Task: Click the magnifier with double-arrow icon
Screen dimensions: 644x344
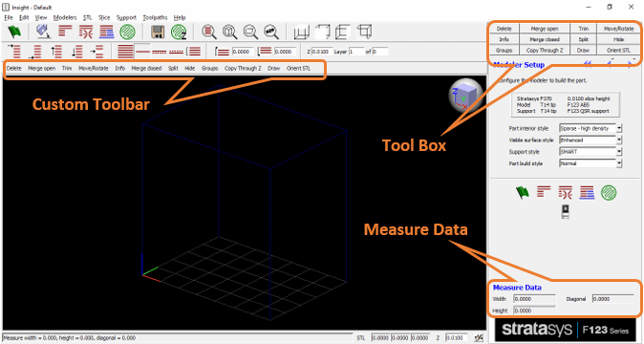Action: click(271, 32)
